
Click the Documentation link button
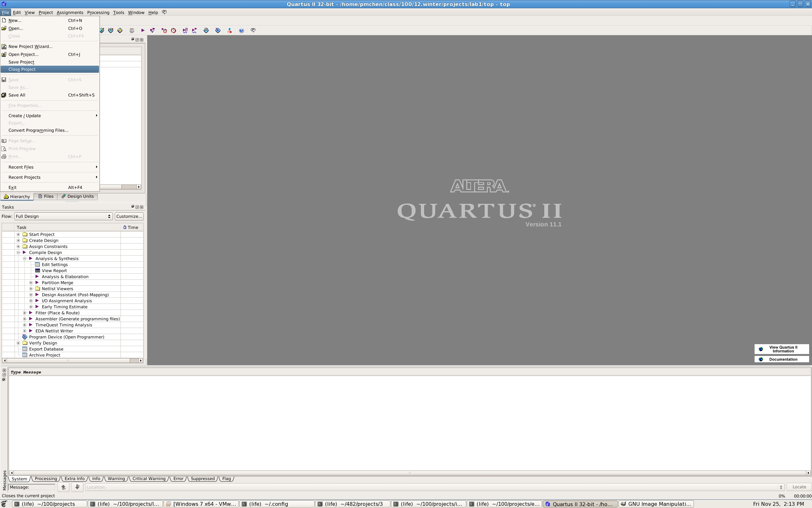(782, 359)
